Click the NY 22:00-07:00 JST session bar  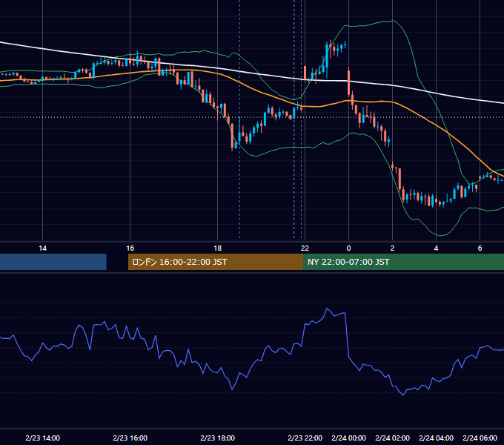click(403, 262)
